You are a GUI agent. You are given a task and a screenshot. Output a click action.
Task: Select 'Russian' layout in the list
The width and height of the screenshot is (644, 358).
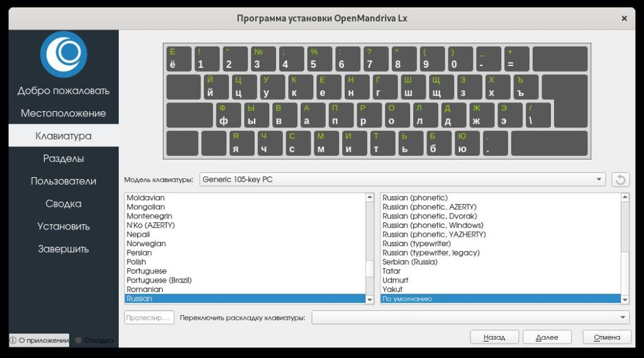(245, 298)
